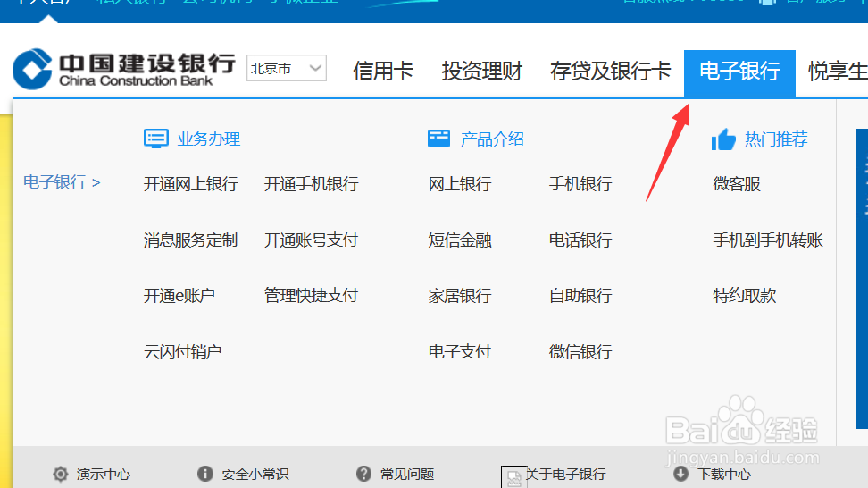This screenshot has width=868, height=488.
Task: Open 电子支付 product page
Action: [460, 352]
